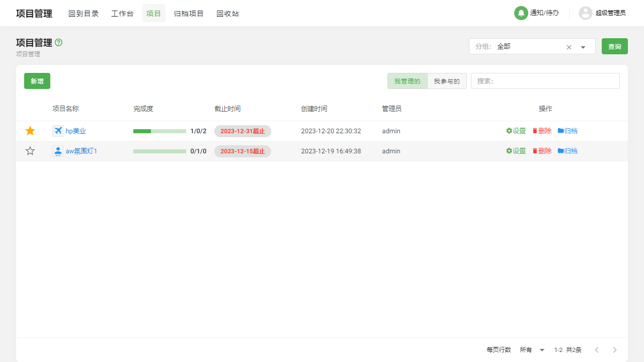Open the 分组 group dropdown
The height and width of the screenshot is (362, 644).
point(583,46)
